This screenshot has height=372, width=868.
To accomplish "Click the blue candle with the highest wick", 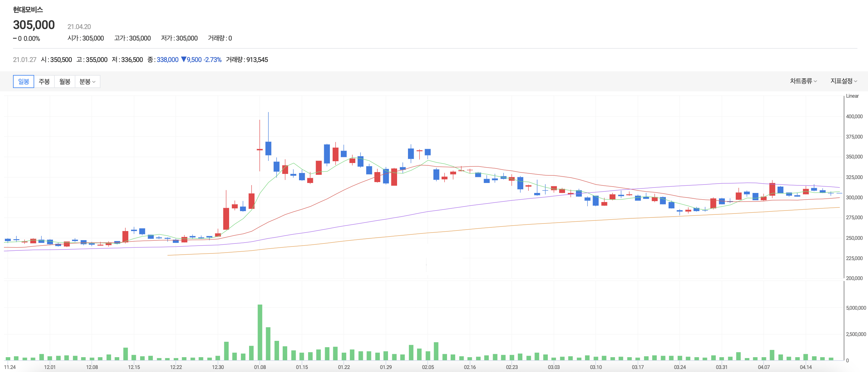I will 268,148.
